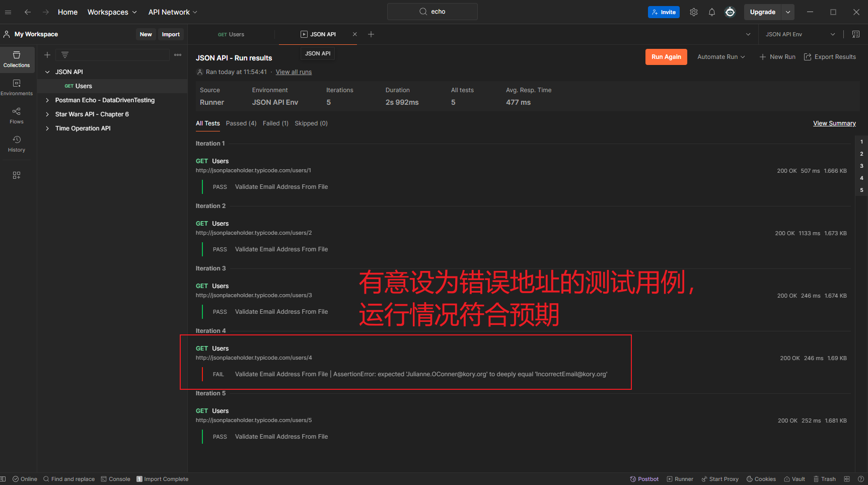Image resolution: width=868 pixels, height=485 pixels.
Task: Click the Run Again button
Action: 666,57
